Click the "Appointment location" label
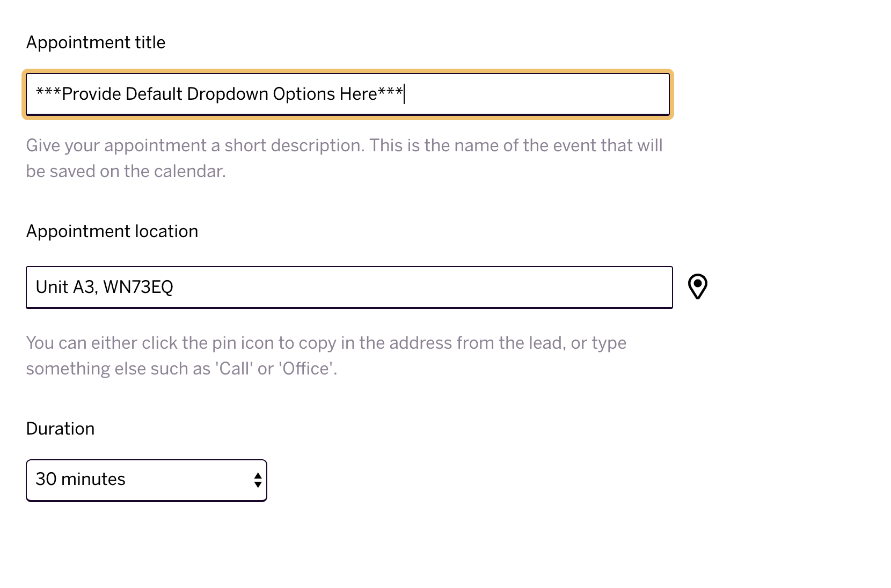 [x=112, y=231]
